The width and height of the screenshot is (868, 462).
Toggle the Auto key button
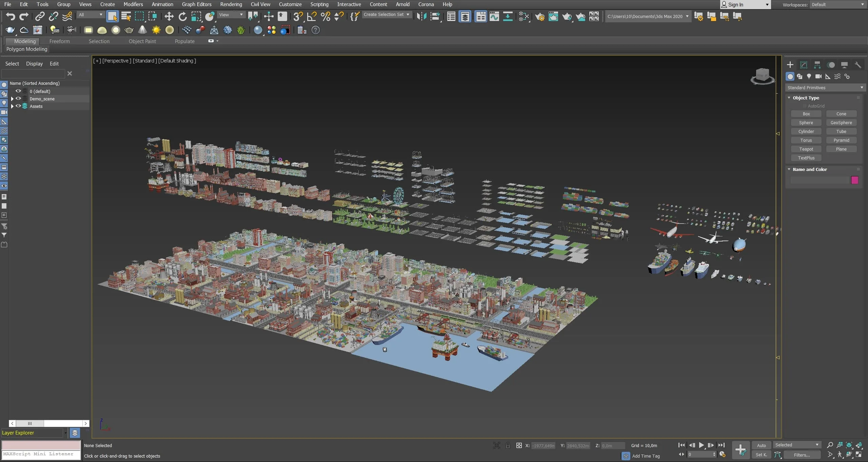click(x=761, y=445)
